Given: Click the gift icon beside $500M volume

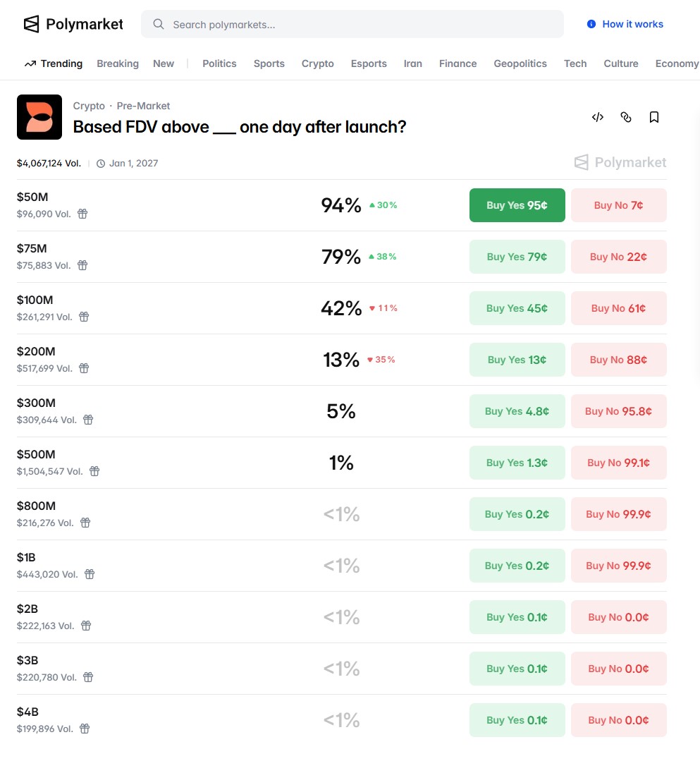Looking at the screenshot, I should (x=94, y=471).
